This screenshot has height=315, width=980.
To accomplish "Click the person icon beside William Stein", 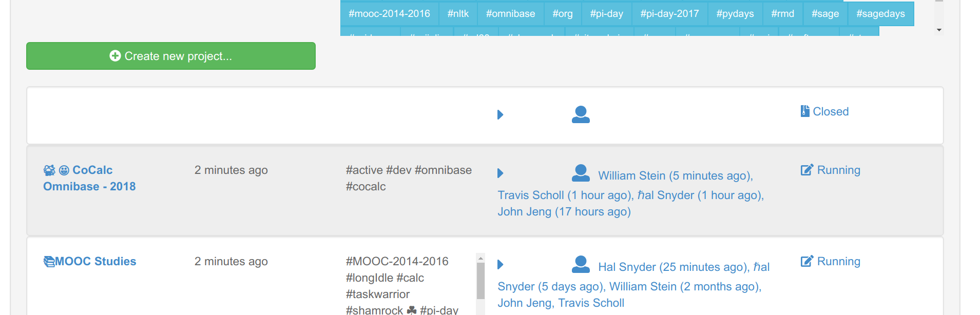I will click(580, 173).
